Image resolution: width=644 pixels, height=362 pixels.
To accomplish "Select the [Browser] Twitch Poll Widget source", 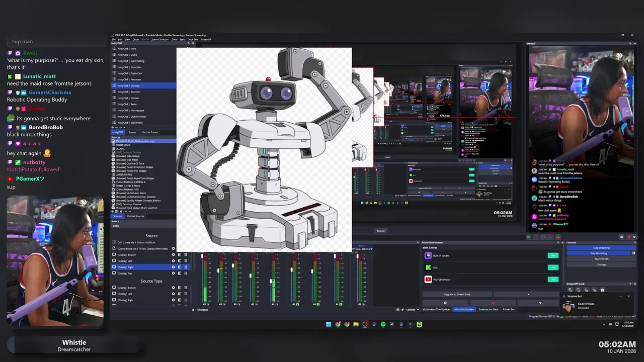I will click(x=143, y=171).
